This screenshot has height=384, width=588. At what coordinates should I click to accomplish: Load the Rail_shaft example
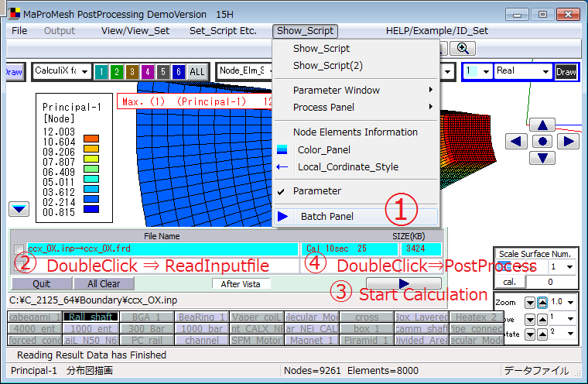[91, 317]
